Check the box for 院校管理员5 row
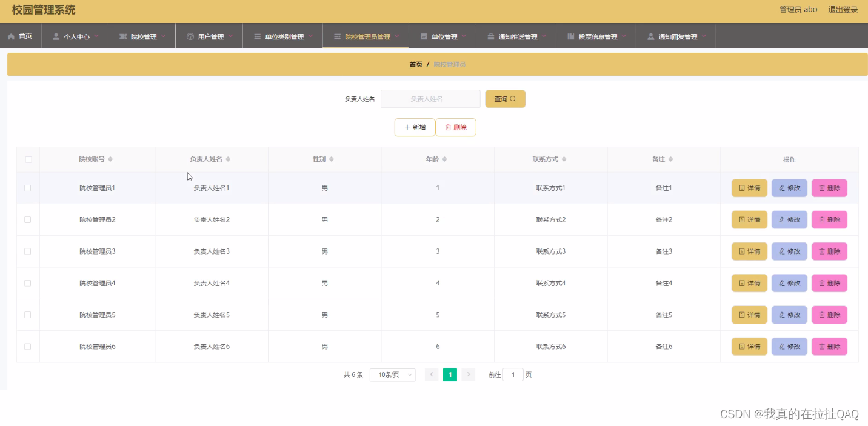 coord(28,315)
